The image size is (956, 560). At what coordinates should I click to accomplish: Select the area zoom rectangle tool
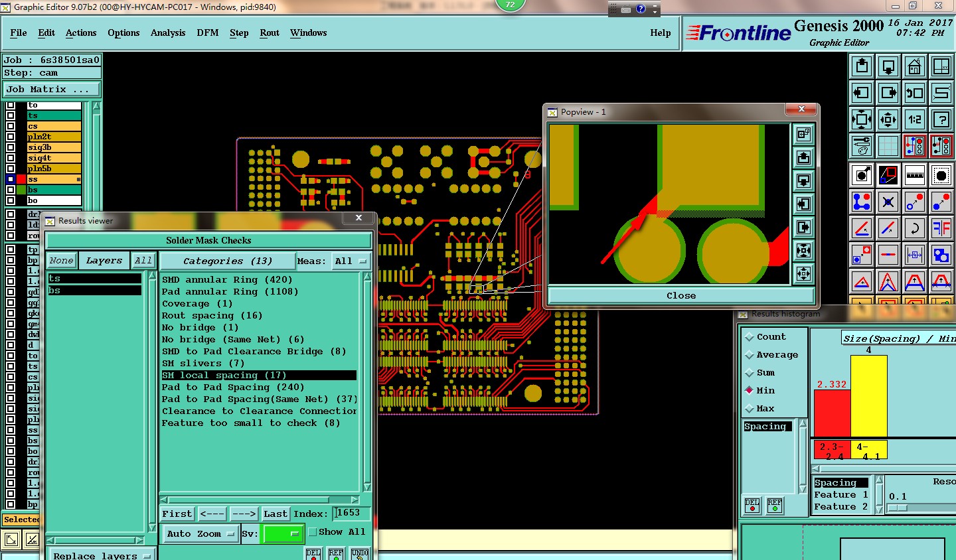coord(888,175)
